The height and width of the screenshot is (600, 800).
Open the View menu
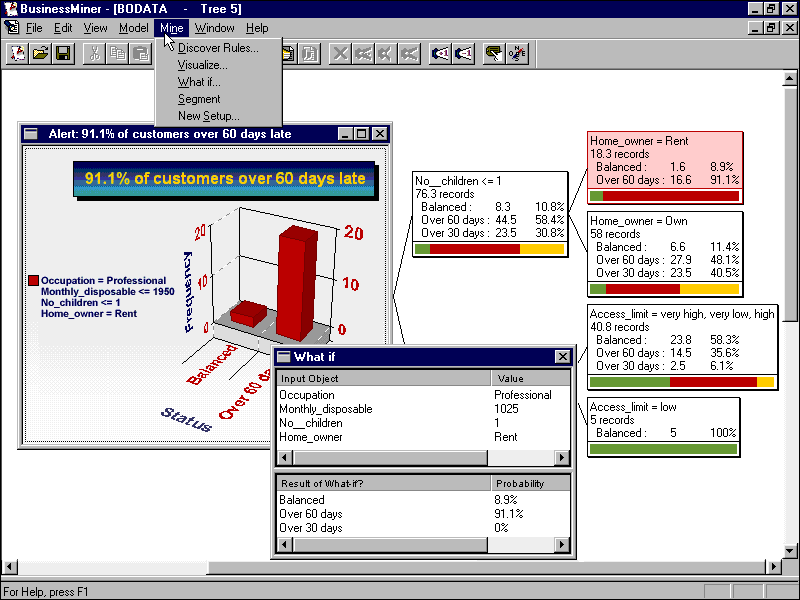pyautogui.click(x=95, y=28)
